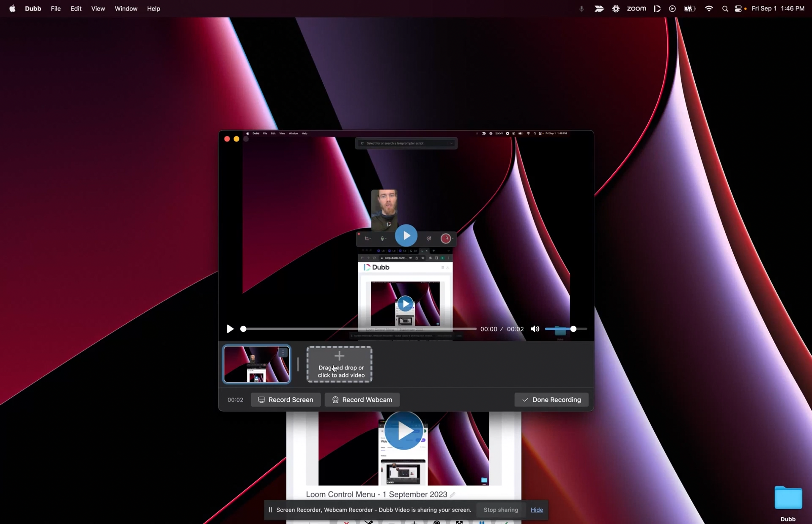
Task: Adjust the volume slider
Action: (566, 329)
